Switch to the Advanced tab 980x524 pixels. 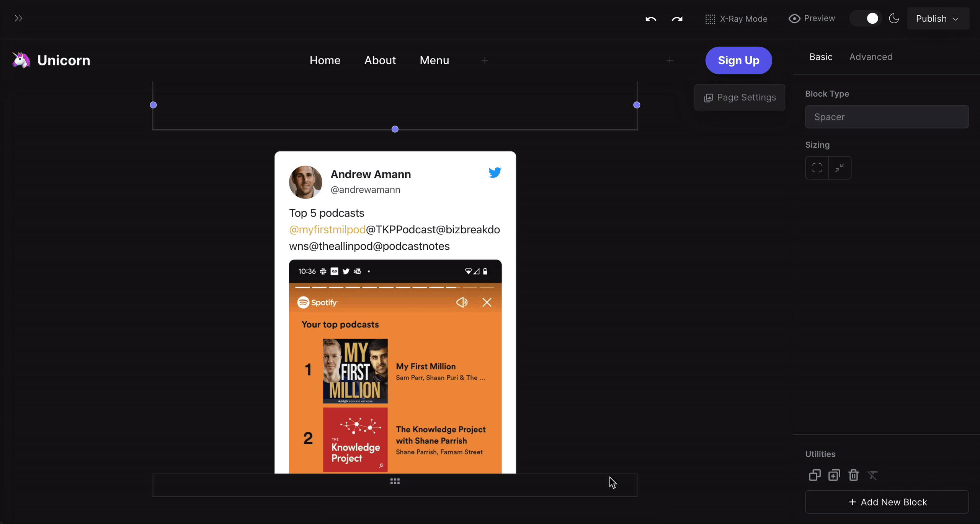click(x=871, y=57)
